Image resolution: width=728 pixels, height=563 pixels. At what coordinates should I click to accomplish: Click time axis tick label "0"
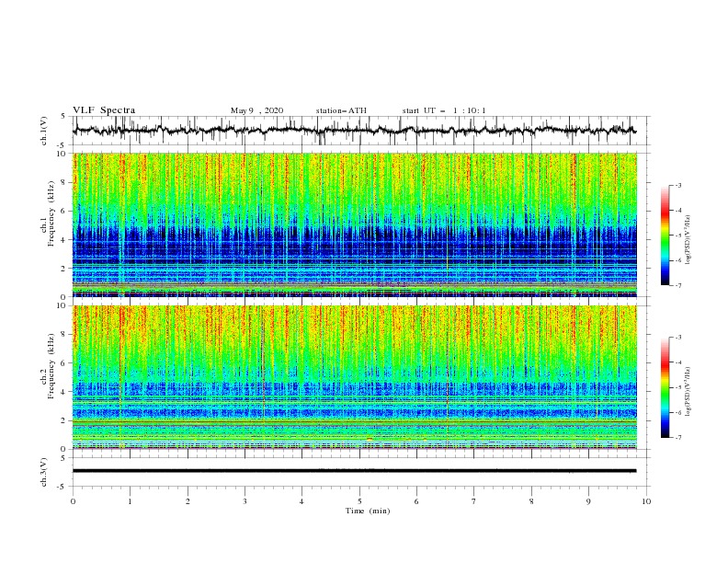coord(73,501)
